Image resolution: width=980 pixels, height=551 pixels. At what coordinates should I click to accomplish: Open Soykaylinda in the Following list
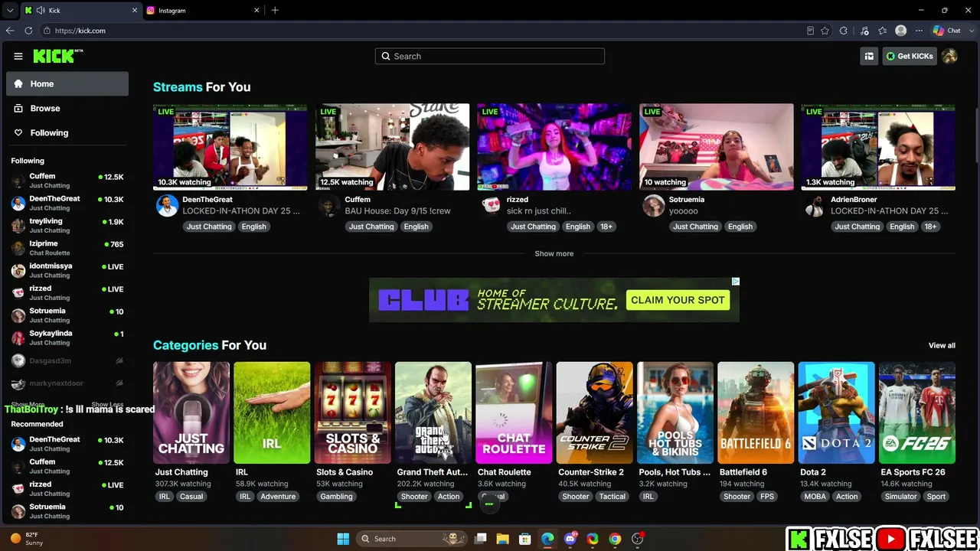(67, 337)
